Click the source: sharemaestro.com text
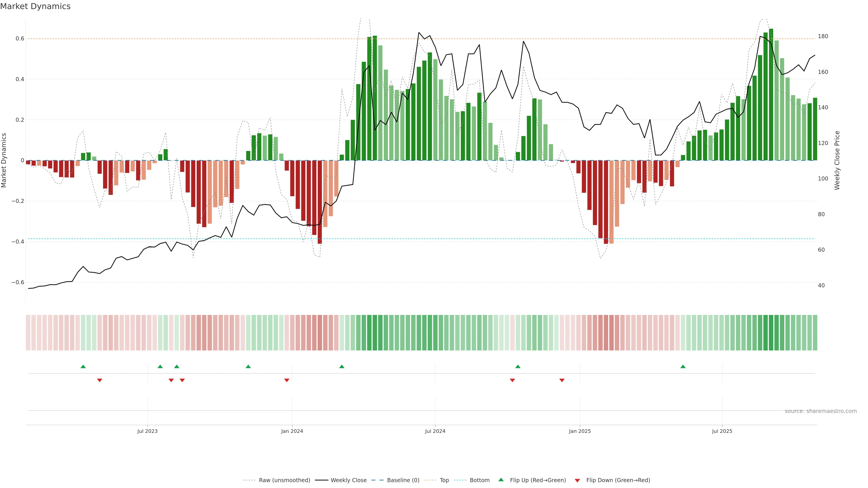The image size is (868, 488). 821,411
